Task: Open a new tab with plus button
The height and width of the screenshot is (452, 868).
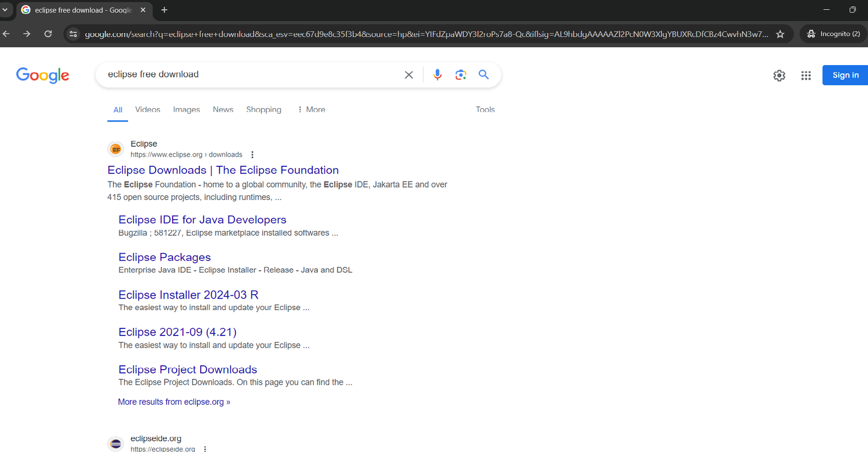Action: [164, 10]
